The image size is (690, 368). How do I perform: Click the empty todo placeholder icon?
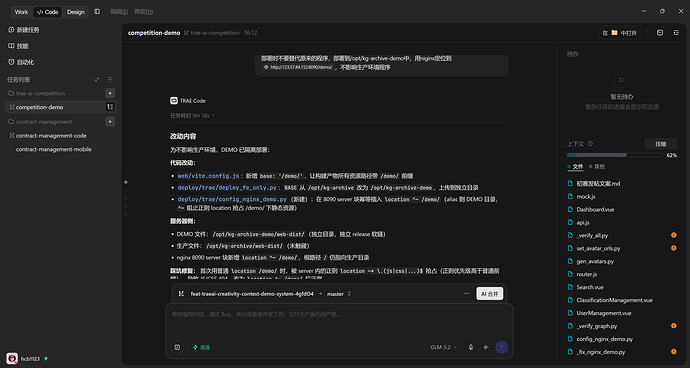(x=622, y=80)
